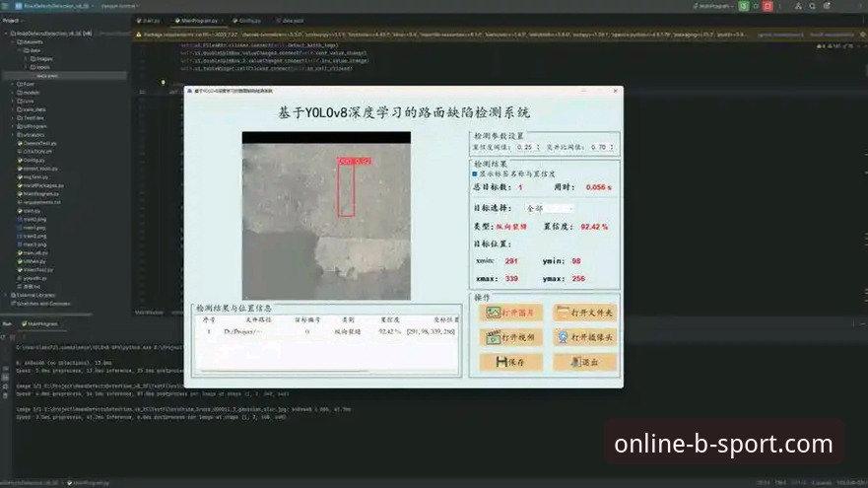Switch to the train.py editor tab
868x488 pixels.
point(149,21)
